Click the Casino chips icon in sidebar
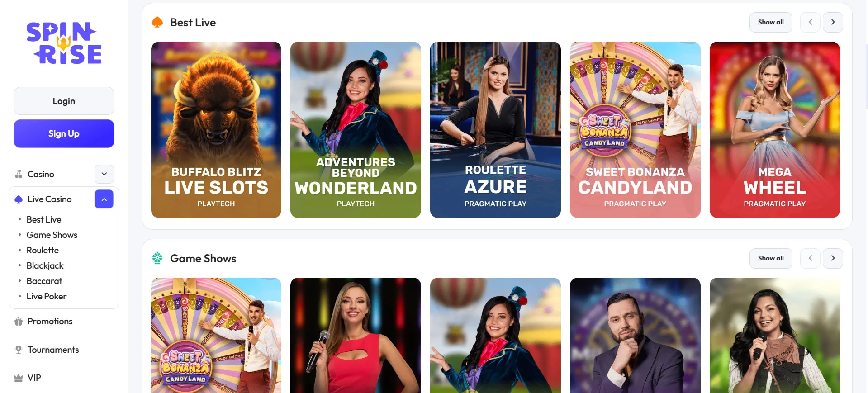 coord(19,174)
